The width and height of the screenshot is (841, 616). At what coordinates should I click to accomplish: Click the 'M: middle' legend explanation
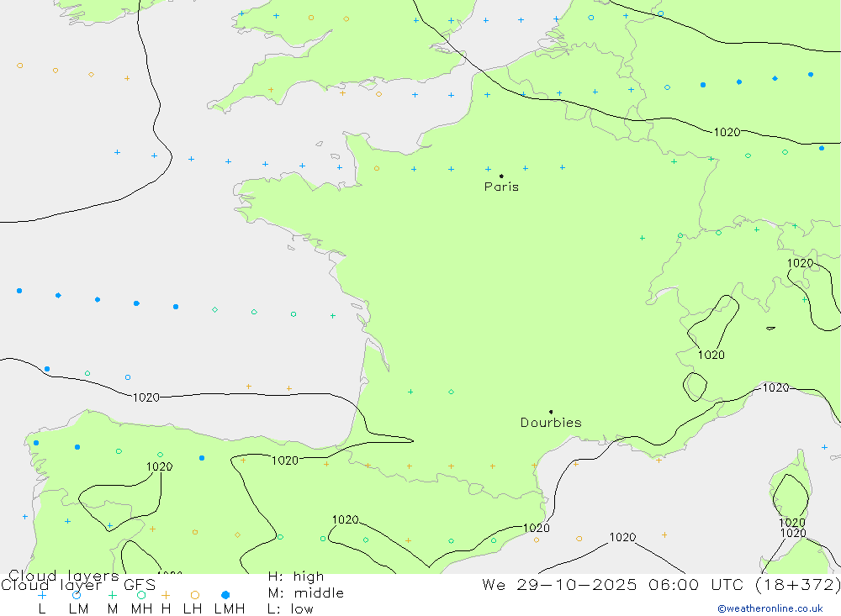click(x=306, y=593)
